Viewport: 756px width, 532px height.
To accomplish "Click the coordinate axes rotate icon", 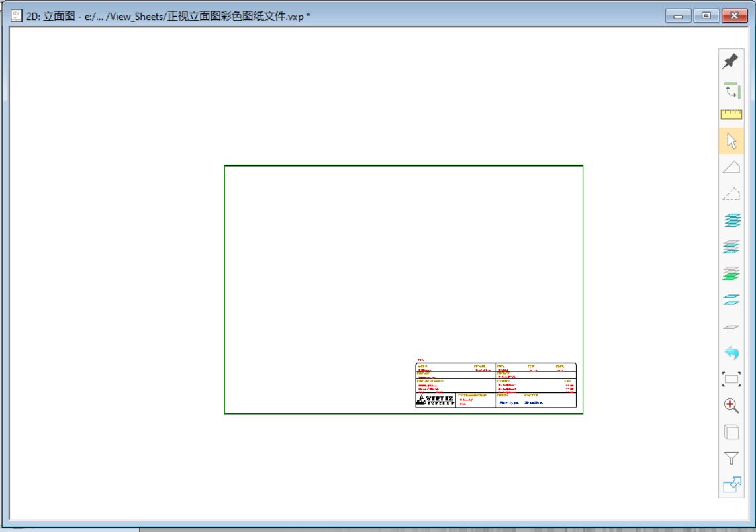I will (731, 90).
